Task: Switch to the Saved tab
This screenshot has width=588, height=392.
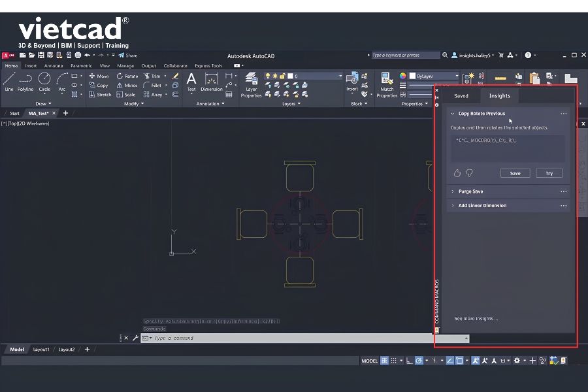Action: (x=461, y=95)
